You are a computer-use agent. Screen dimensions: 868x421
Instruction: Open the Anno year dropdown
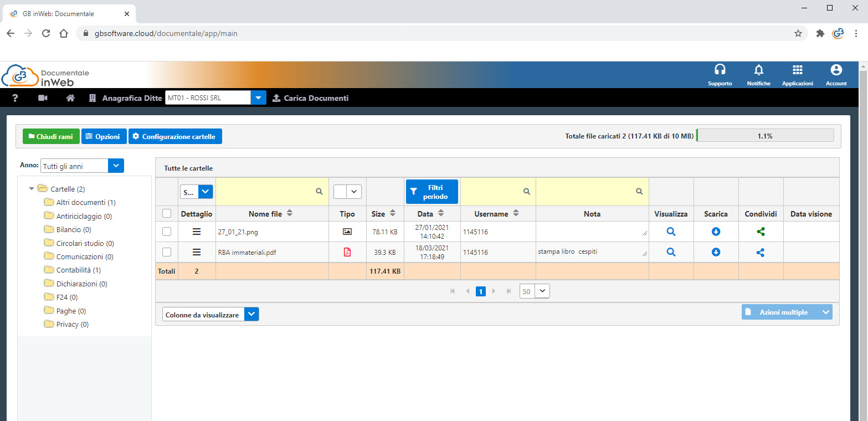tap(116, 166)
